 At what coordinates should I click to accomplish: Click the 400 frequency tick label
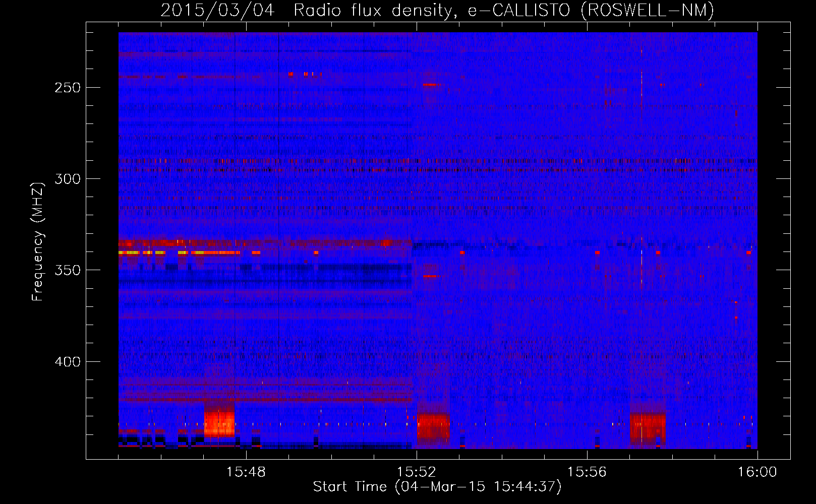[x=67, y=362]
